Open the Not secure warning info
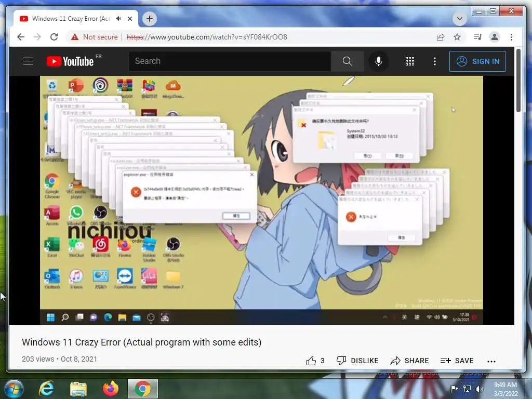This screenshot has height=399, width=532. [95, 37]
